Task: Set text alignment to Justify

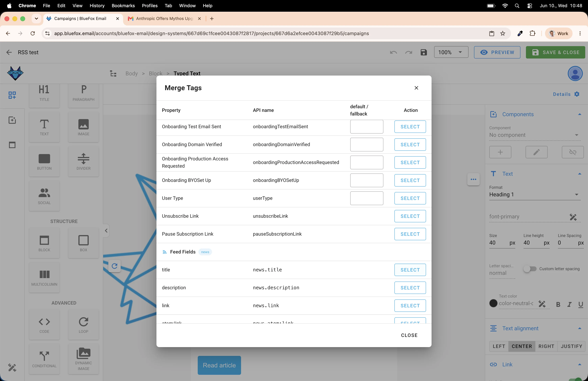Action: pyautogui.click(x=571, y=346)
